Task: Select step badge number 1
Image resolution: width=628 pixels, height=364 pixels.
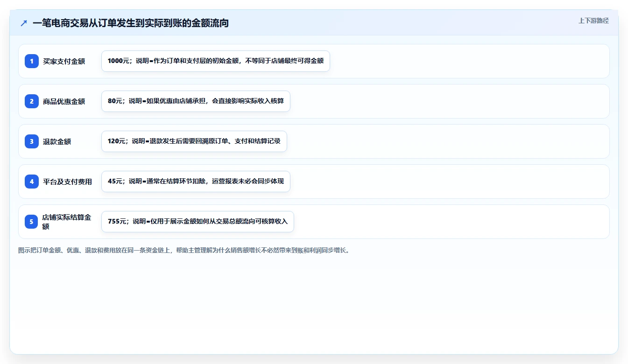Action: pyautogui.click(x=32, y=61)
